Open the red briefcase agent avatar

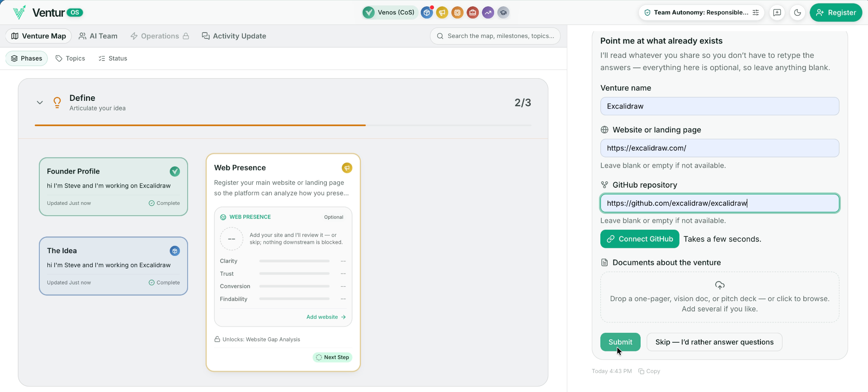tap(473, 13)
